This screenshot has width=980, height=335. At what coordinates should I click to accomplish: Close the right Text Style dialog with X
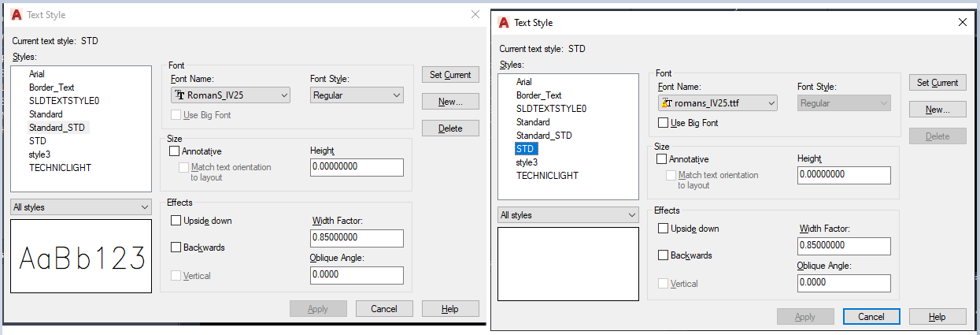point(962,23)
